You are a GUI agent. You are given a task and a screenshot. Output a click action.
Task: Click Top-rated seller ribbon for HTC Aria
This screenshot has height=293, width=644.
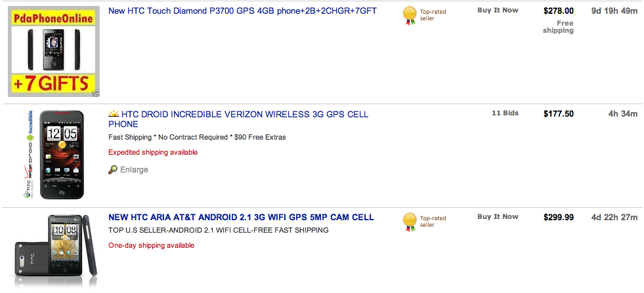tap(410, 222)
